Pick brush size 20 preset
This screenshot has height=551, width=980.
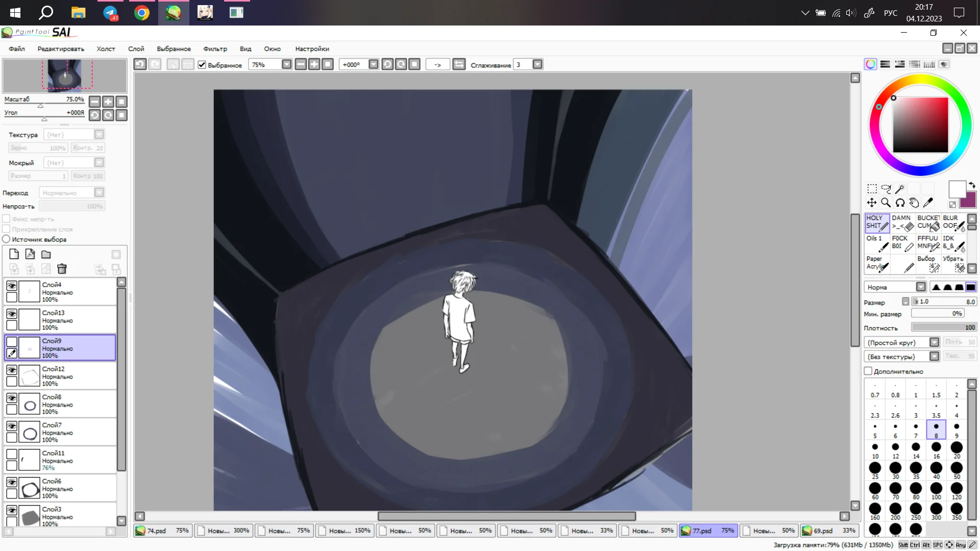957,449
